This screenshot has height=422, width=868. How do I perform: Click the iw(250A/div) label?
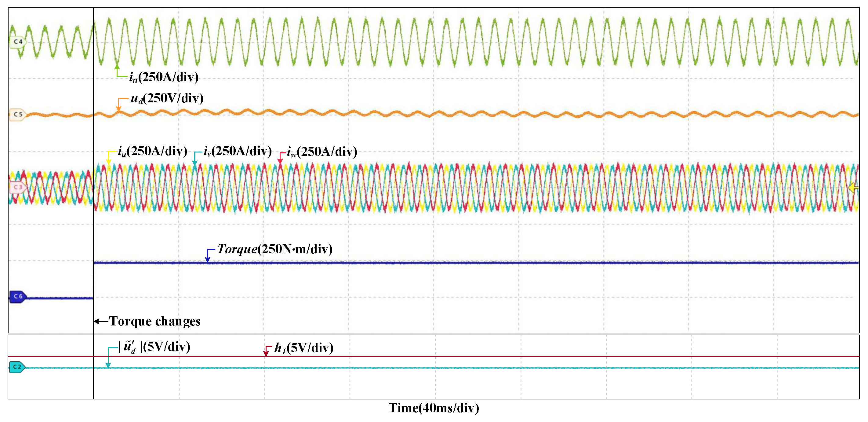[x=322, y=152]
